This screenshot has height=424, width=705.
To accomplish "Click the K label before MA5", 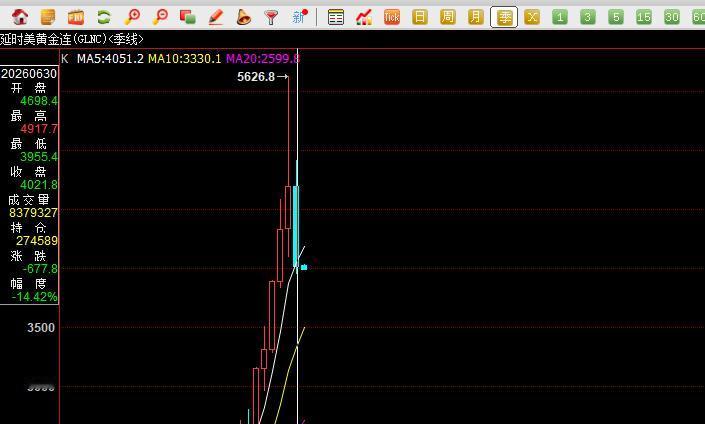I will 65,58.
